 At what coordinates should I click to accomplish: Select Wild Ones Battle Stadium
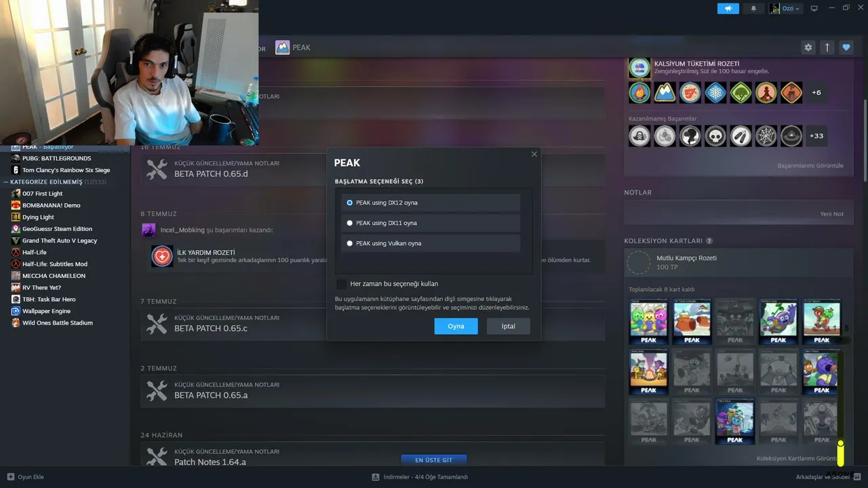click(65, 323)
